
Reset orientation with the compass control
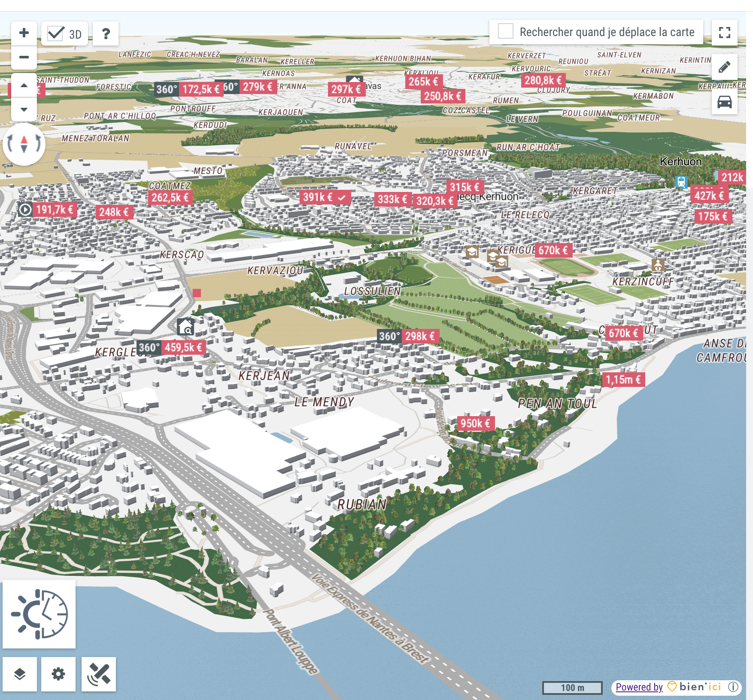[x=24, y=144]
